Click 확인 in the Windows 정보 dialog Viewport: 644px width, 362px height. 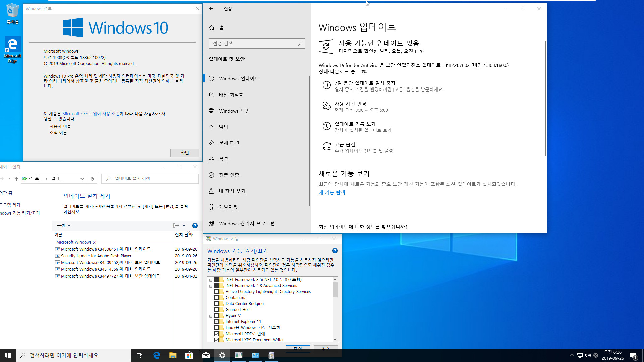[x=185, y=153]
